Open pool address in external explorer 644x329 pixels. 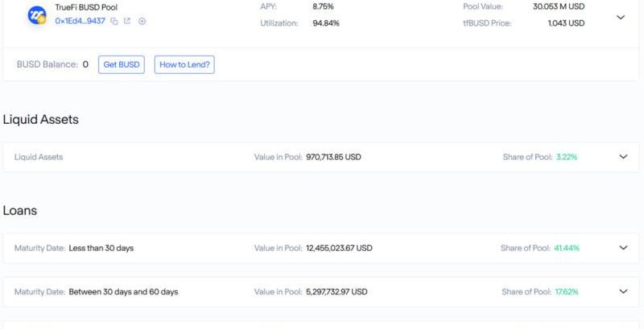[127, 21]
